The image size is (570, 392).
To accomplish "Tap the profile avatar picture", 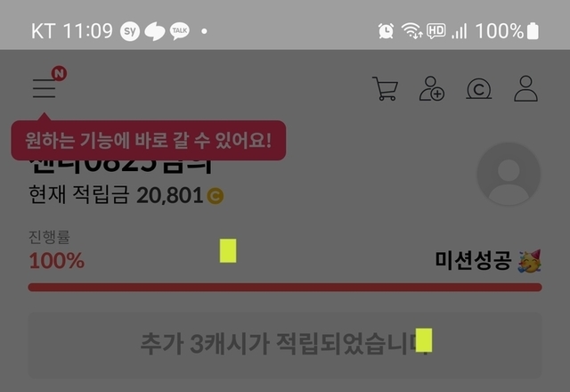I will click(509, 174).
